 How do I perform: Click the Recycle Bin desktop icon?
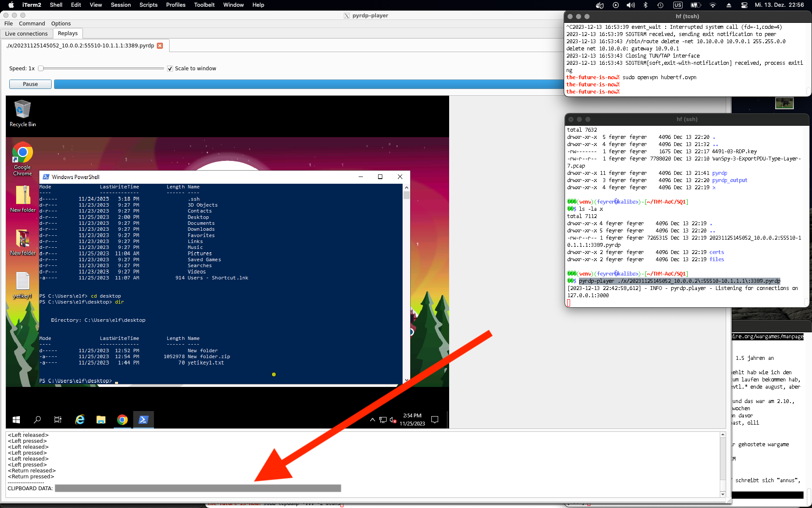click(x=22, y=113)
